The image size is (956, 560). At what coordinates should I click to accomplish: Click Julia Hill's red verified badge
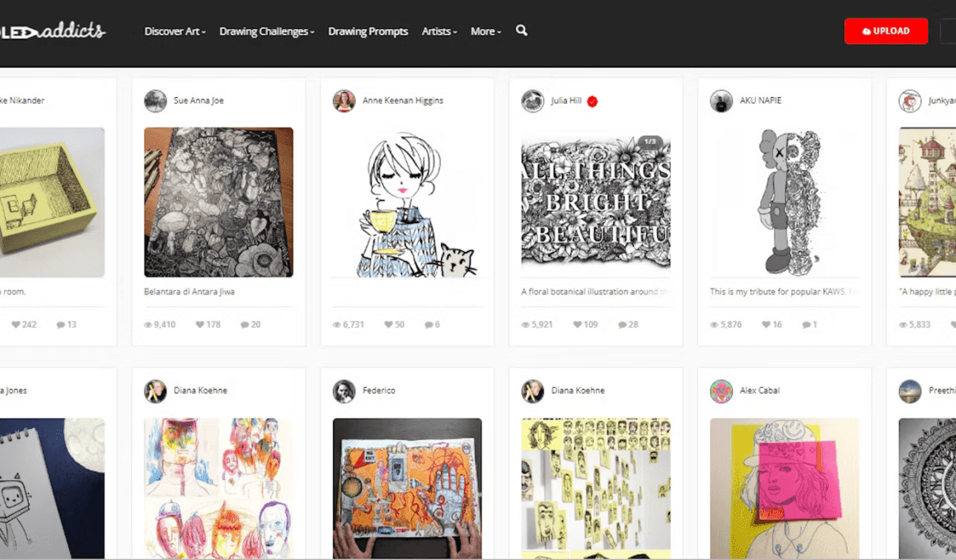592,101
